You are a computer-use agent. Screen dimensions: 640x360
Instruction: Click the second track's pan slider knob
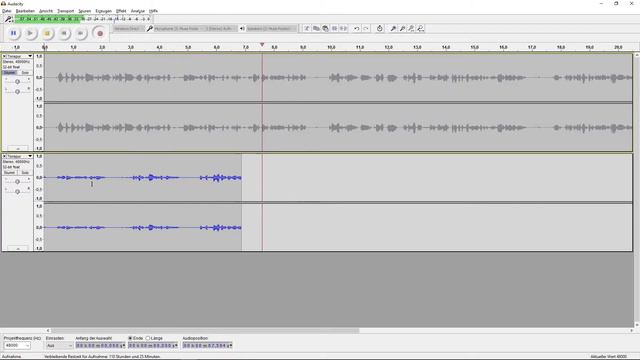[17, 191]
